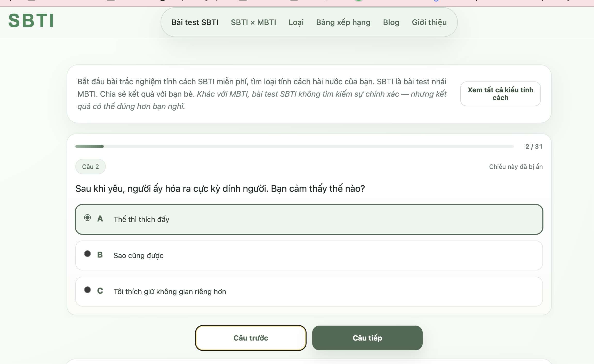594x364 pixels.
Task: Click the 'Chiều này đã bị ẩn' label
Action: pos(516,167)
